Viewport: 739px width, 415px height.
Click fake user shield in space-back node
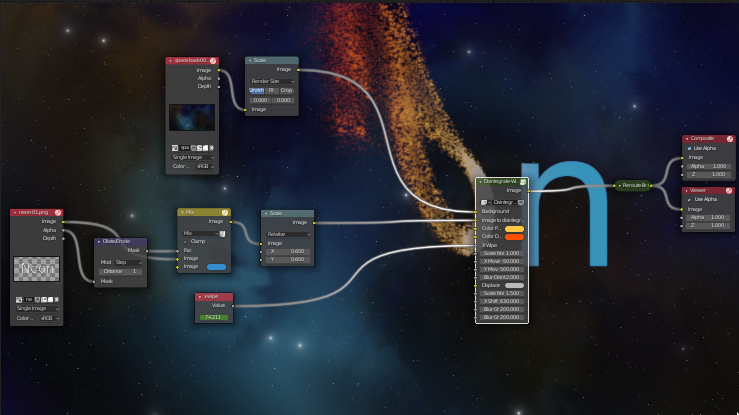tap(193, 148)
